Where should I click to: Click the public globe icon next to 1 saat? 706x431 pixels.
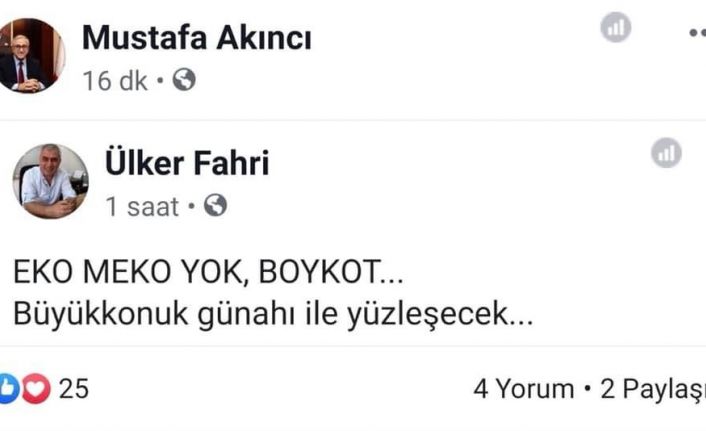[215, 206]
